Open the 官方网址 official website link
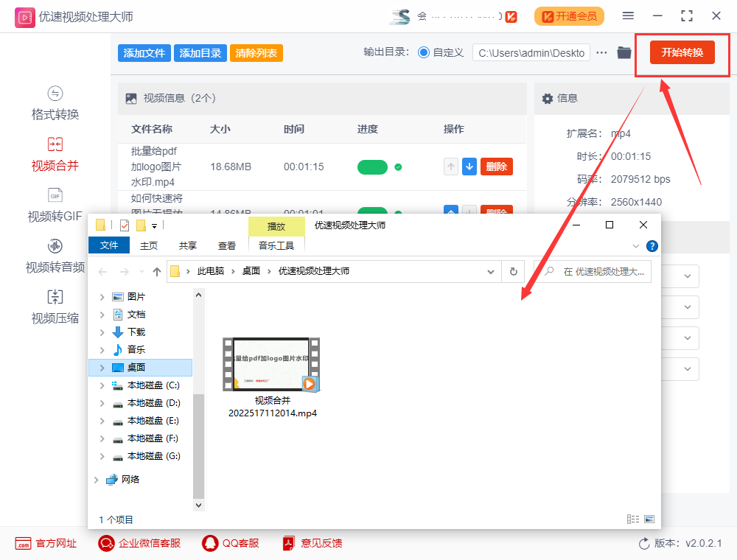This screenshot has height=560, width=737. pyautogui.click(x=46, y=544)
